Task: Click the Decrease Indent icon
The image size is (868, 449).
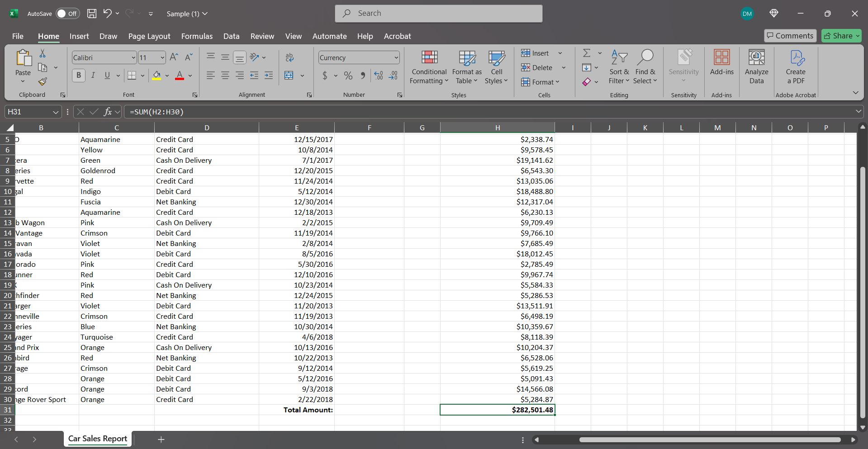Action: [x=254, y=76]
